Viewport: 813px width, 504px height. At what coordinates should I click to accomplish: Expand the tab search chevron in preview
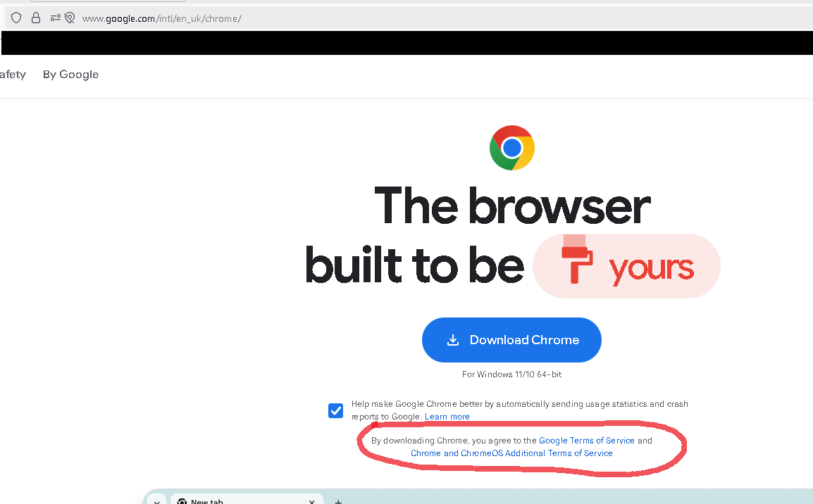click(x=156, y=501)
